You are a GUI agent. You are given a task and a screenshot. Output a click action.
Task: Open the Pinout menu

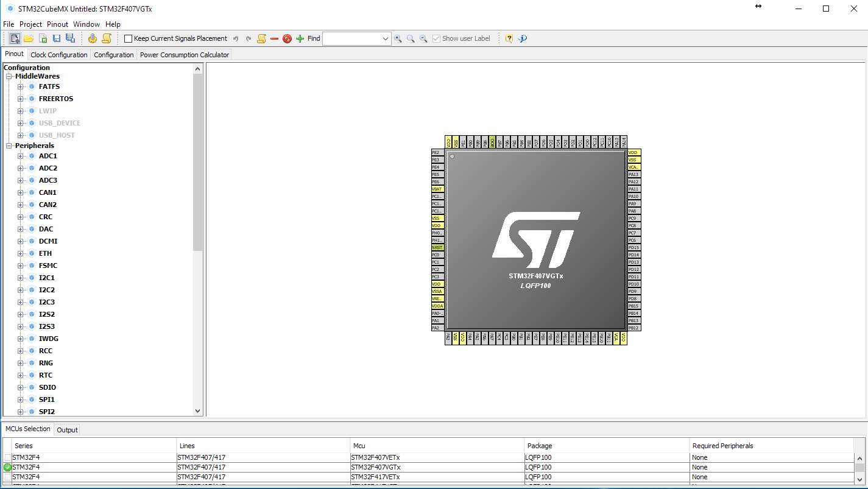(58, 24)
